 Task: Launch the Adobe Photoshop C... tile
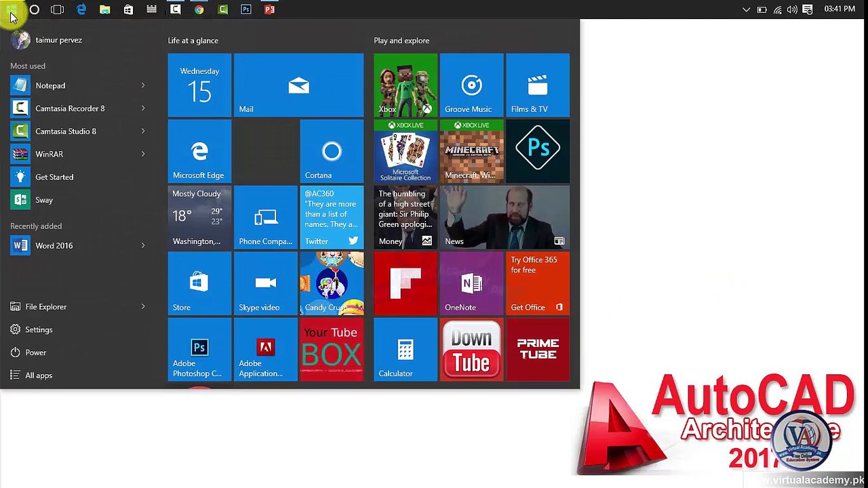click(199, 350)
